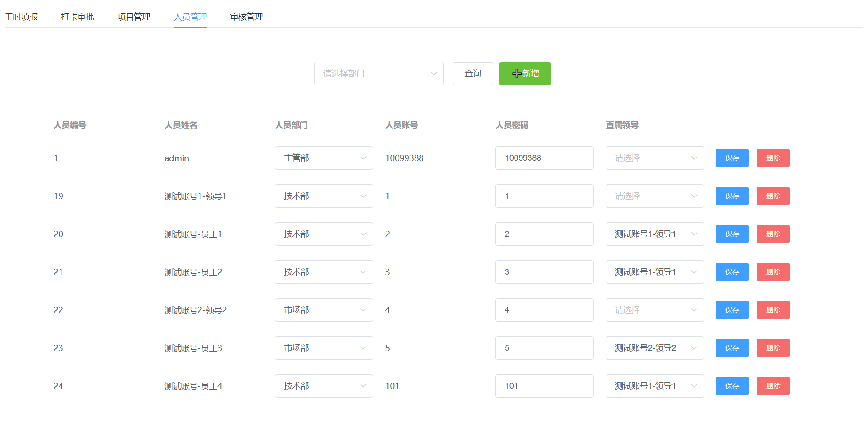
Task: Open department dropdown for 测试账号1-领导1
Action: (x=324, y=196)
